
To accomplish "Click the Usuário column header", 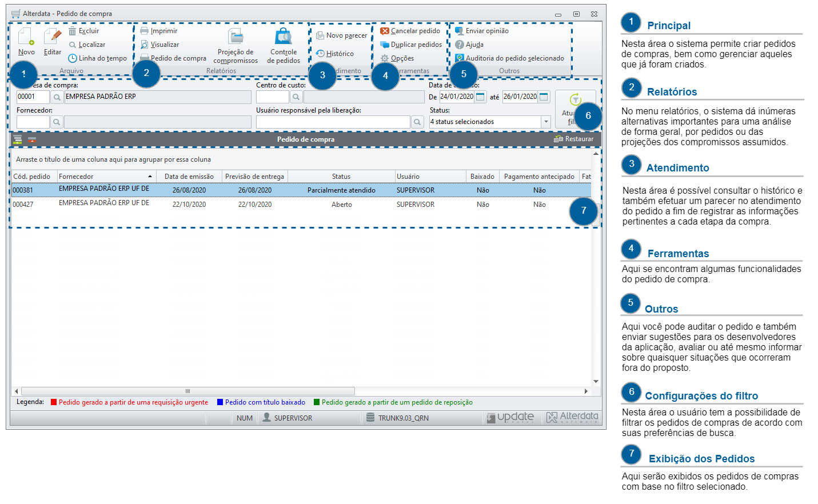I will (x=430, y=177).
